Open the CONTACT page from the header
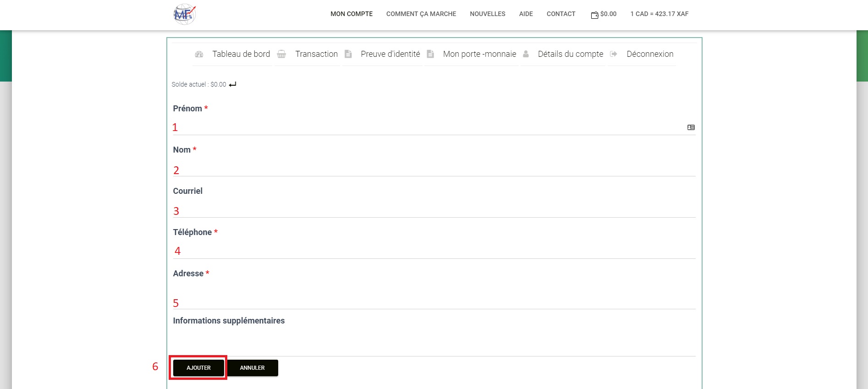 [x=560, y=14]
